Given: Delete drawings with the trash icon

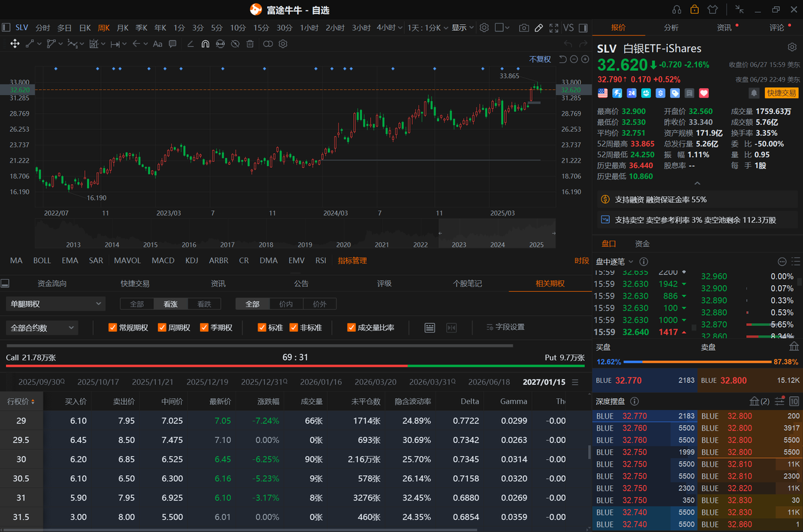Looking at the screenshot, I should coord(250,43).
